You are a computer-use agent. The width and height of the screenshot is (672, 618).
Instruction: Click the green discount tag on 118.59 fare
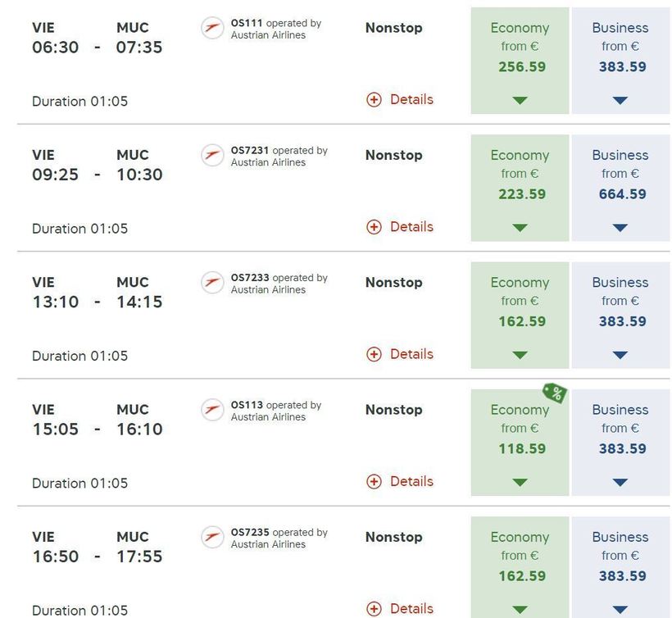555,393
